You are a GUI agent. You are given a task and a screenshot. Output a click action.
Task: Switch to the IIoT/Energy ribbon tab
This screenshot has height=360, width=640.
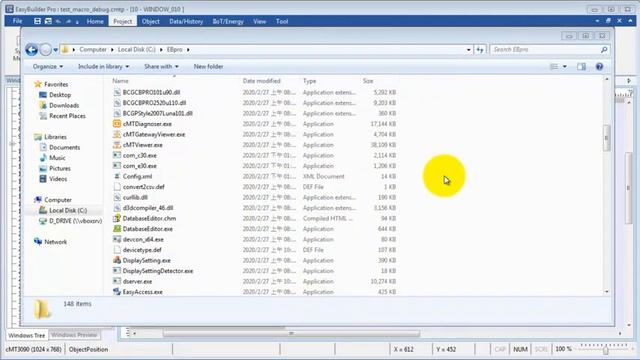point(228,21)
